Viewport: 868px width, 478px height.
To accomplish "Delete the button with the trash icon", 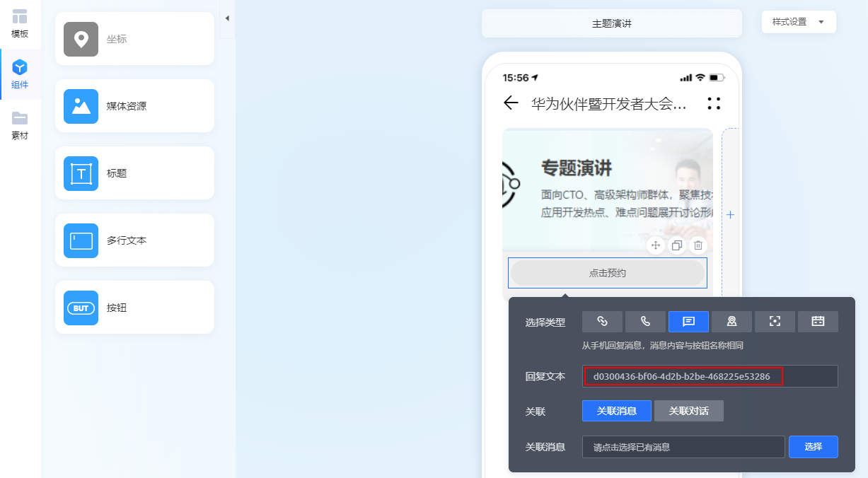I will coord(698,245).
